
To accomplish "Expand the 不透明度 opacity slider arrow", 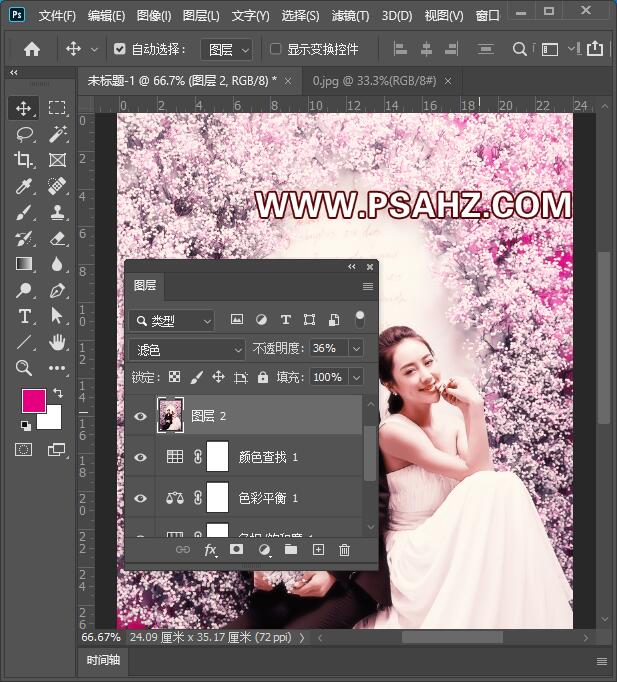I will [x=356, y=348].
